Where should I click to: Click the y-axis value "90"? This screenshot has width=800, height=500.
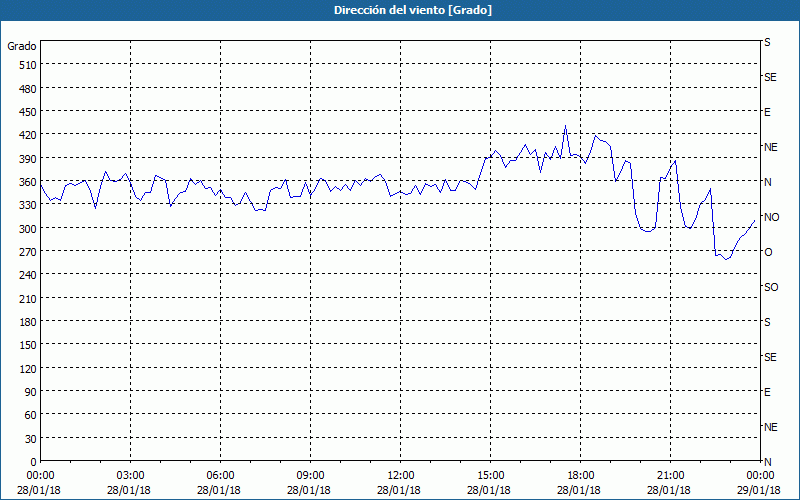click(31, 392)
